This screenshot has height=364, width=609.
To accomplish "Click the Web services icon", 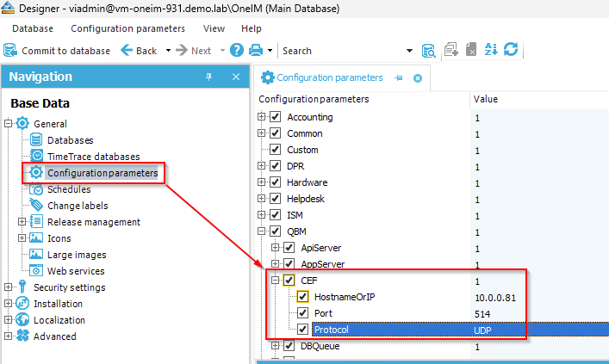I will pyautogui.click(x=36, y=270).
